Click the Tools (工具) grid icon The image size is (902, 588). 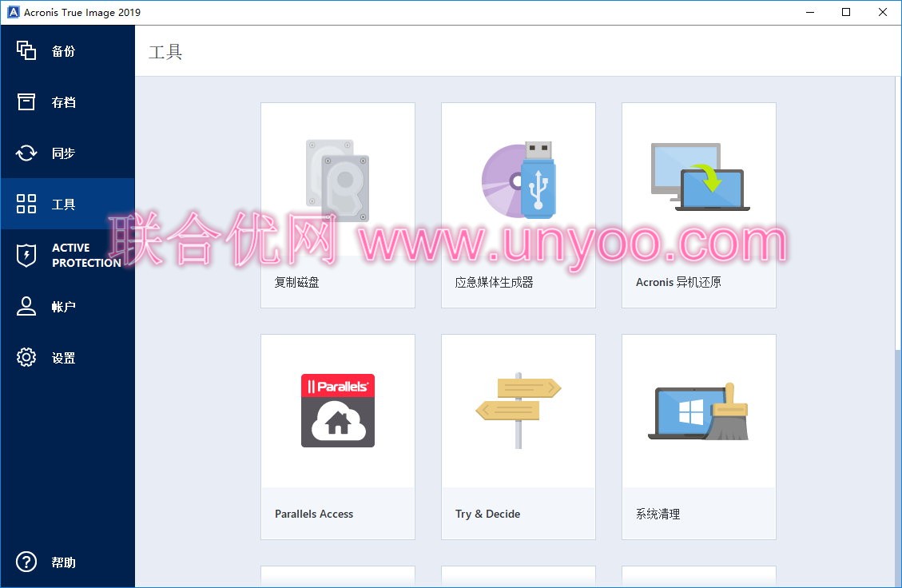pos(26,204)
